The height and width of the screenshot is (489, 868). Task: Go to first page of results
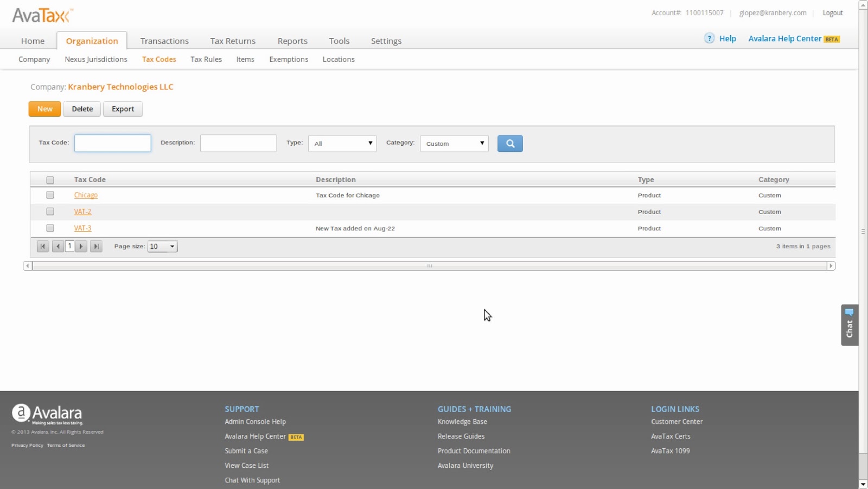[x=43, y=247]
